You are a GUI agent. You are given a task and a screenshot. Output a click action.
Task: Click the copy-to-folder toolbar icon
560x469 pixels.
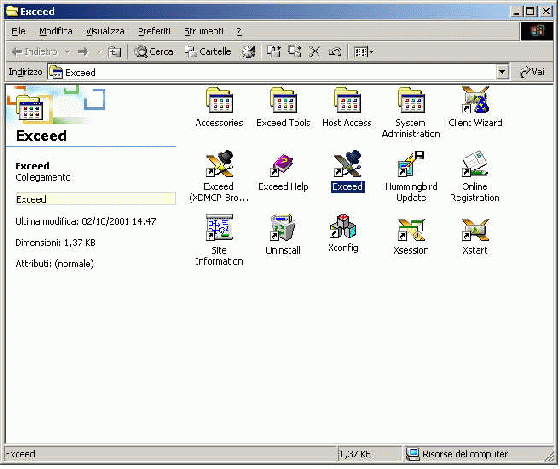click(x=295, y=52)
